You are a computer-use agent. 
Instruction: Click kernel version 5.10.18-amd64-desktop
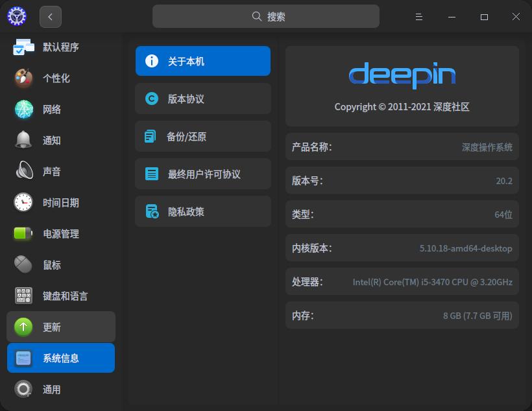(466, 248)
